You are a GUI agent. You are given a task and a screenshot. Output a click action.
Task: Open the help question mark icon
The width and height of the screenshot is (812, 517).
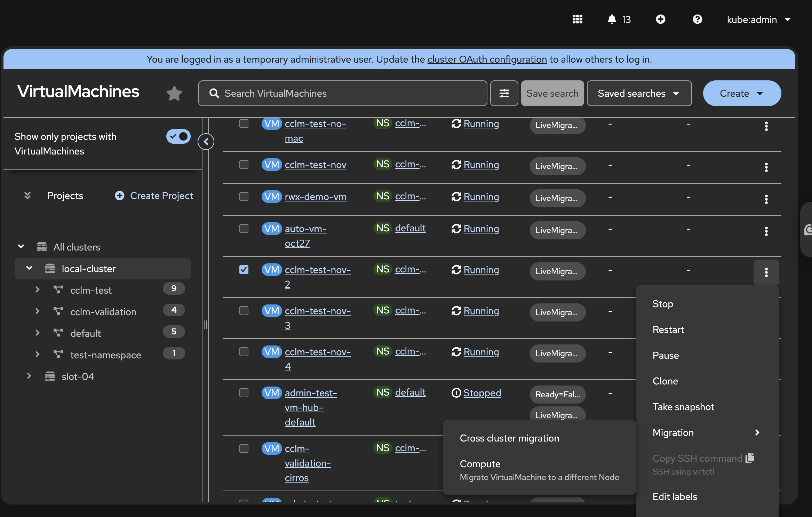pos(697,19)
